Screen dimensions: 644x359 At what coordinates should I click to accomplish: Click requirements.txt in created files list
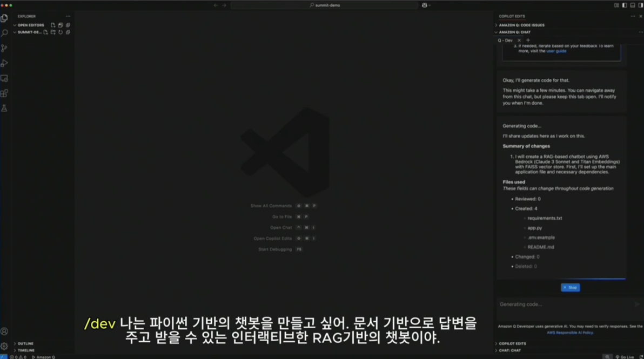click(545, 218)
